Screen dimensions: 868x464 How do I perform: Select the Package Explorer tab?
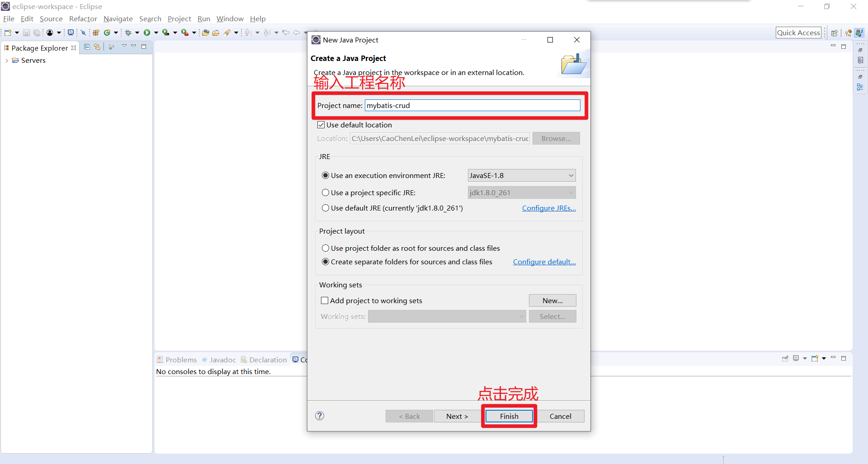(40, 48)
